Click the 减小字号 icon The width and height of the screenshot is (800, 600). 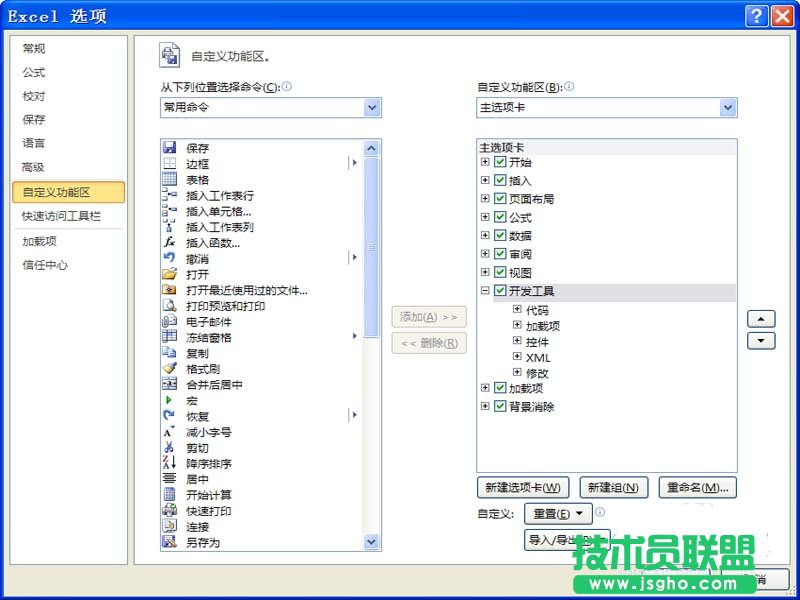point(169,432)
